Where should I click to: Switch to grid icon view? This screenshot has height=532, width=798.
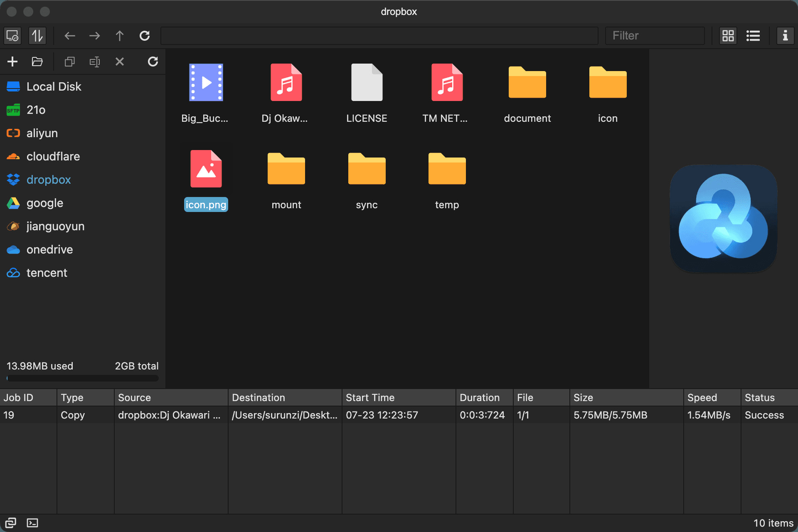[x=728, y=36]
